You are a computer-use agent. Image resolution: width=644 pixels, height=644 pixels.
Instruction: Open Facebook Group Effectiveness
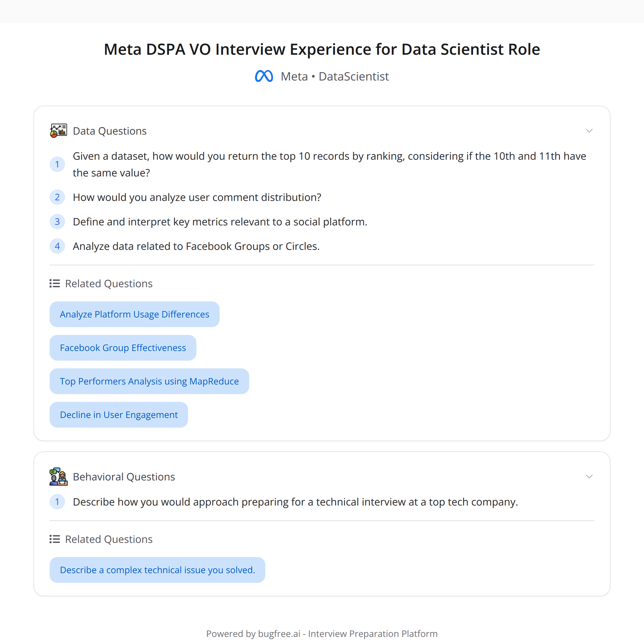point(123,348)
